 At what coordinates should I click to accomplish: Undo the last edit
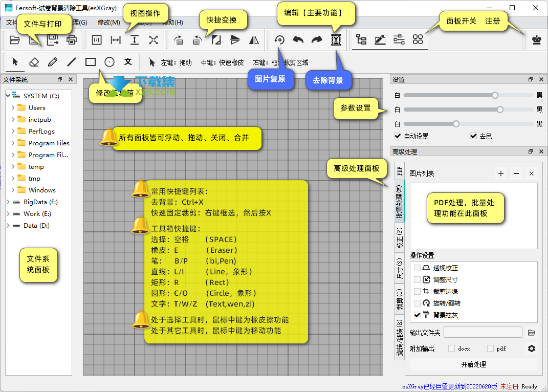coord(298,40)
